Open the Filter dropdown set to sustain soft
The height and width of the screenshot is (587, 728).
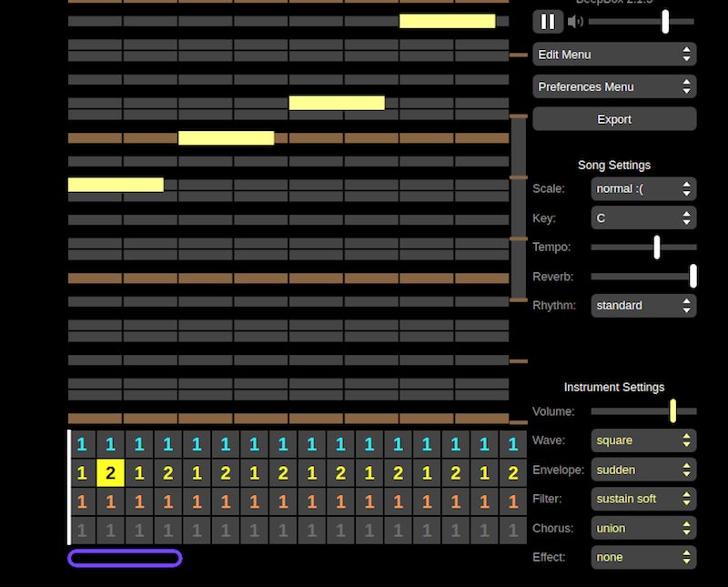point(643,499)
